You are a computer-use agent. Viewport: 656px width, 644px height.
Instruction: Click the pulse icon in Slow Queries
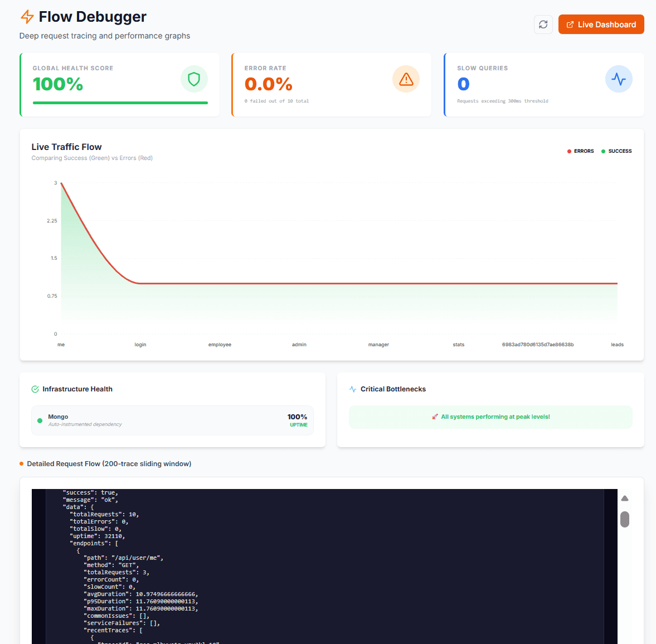tap(618, 79)
